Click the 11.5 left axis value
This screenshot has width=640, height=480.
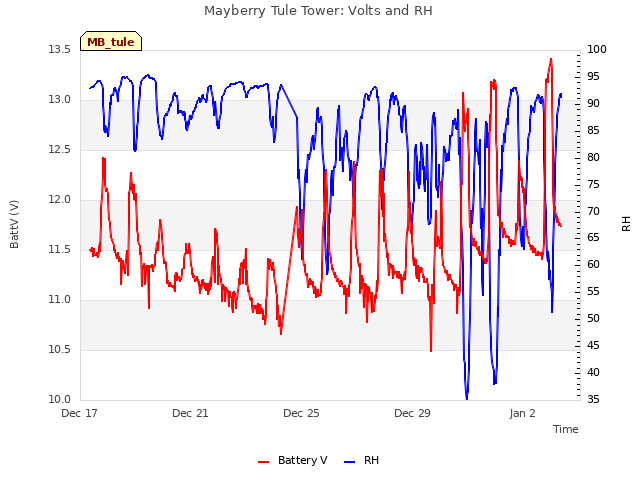click(x=60, y=249)
